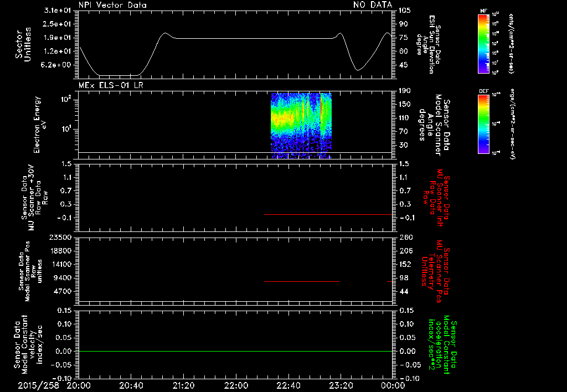The image size is (567, 392).
Task: Select the electron energy spectrogram data block
Action: click(x=301, y=126)
